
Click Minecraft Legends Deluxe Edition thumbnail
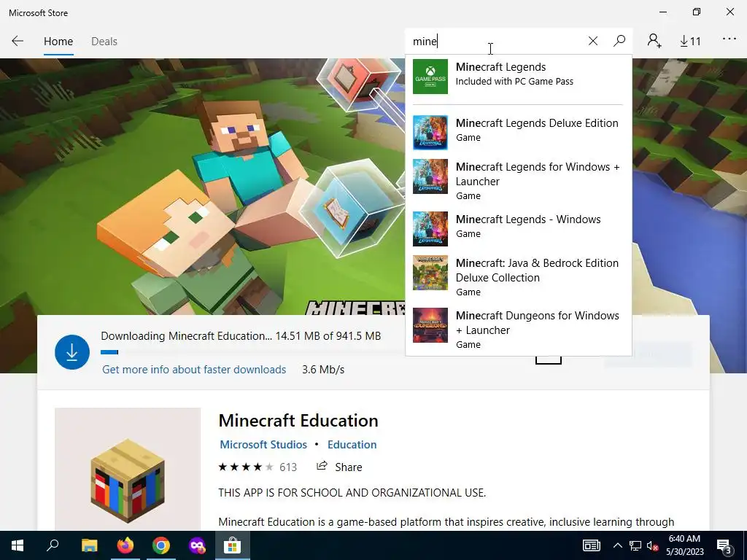(x=430, y=133)
